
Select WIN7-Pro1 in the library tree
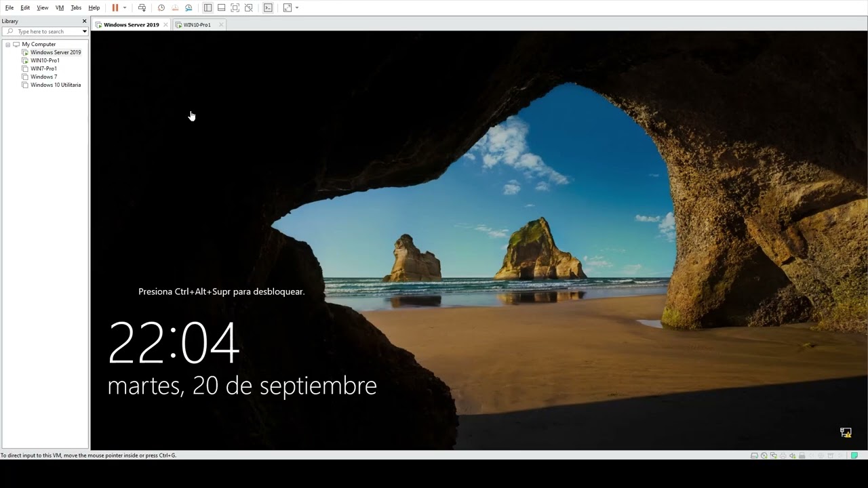43,68
